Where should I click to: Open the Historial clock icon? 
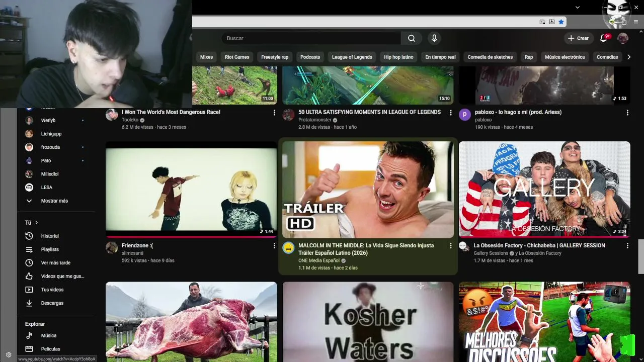tap(29, 236)
